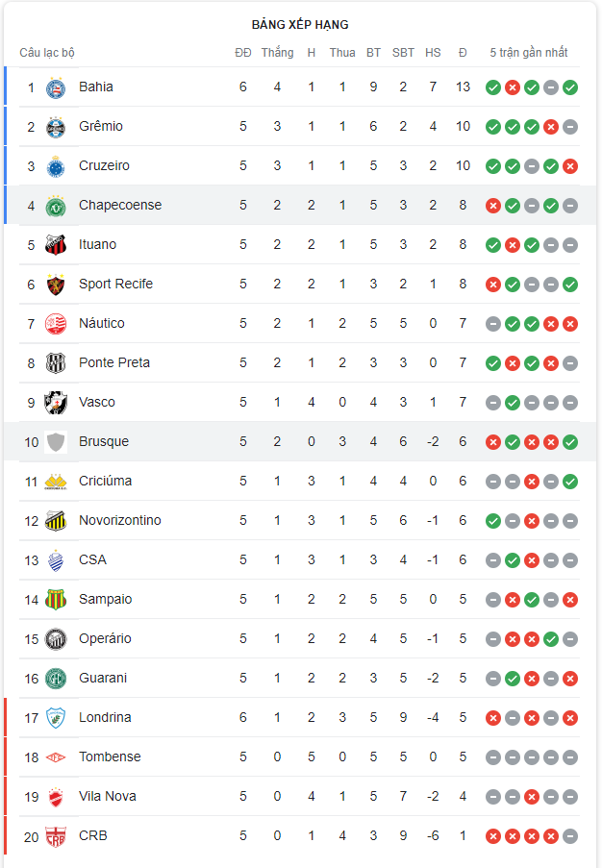Click the '5 trận gần nhất' header

pos(529,53)
